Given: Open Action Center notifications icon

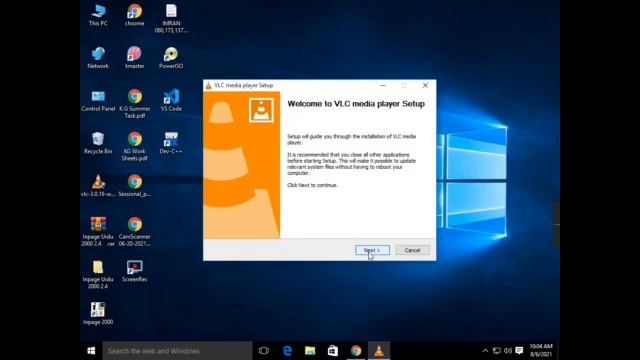Looking at the screenshot, I should click(x=519, y=351).
